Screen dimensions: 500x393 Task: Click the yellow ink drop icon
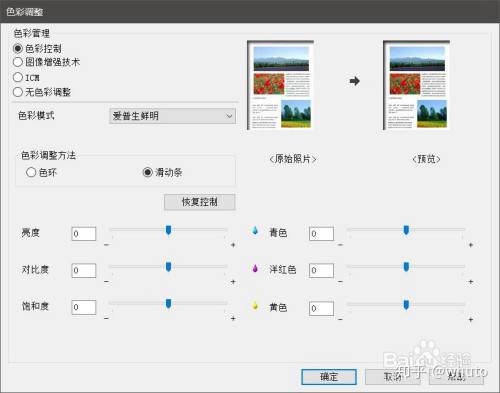[255, 306]
